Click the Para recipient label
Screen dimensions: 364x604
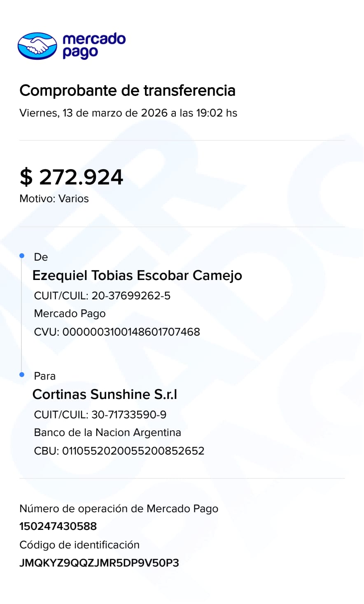44,376
